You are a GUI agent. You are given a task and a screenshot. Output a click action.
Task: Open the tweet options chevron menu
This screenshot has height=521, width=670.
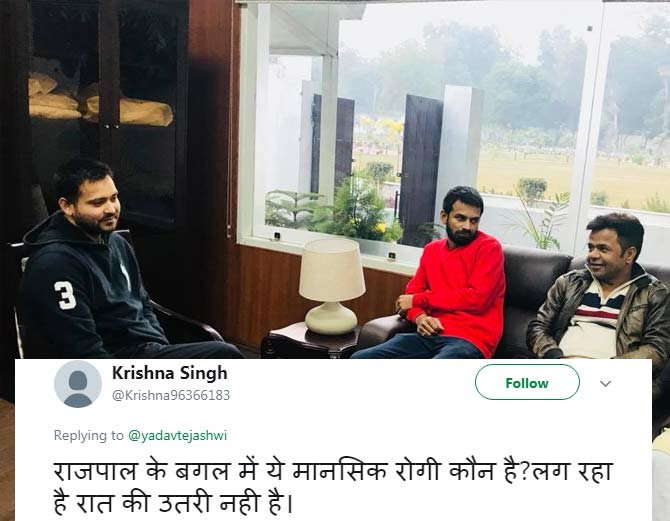coord(605,383)
